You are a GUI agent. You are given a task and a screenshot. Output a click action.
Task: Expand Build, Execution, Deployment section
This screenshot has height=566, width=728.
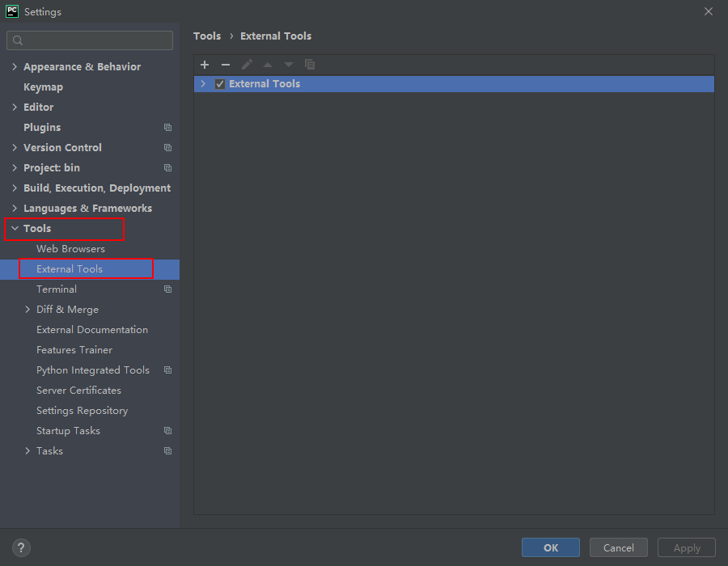[15, 188]
